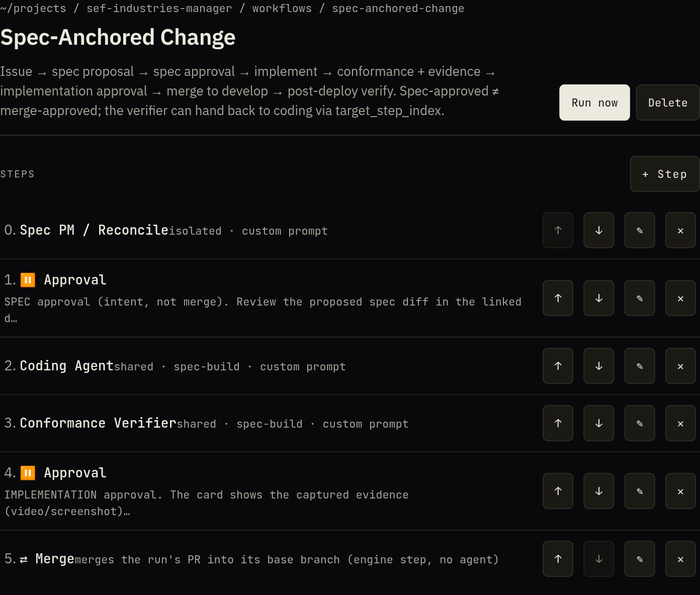Click pause icon on step 4 Approval
700x595 pixels.
pos(28,473)
